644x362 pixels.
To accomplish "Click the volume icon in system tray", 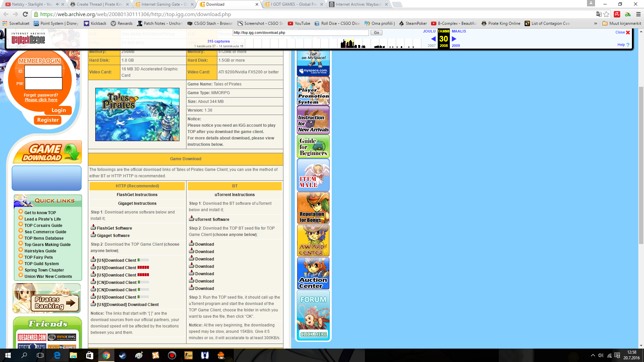I will [601, 355].
